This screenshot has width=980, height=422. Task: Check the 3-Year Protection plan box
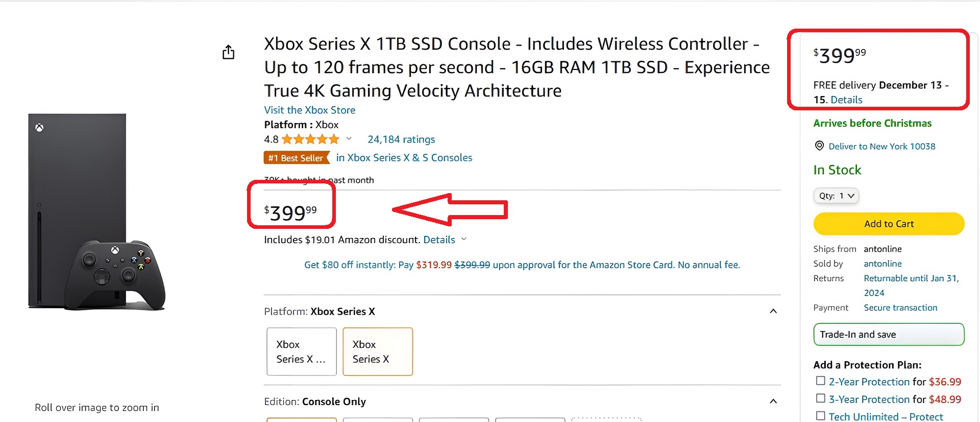[x=820, y=398]
